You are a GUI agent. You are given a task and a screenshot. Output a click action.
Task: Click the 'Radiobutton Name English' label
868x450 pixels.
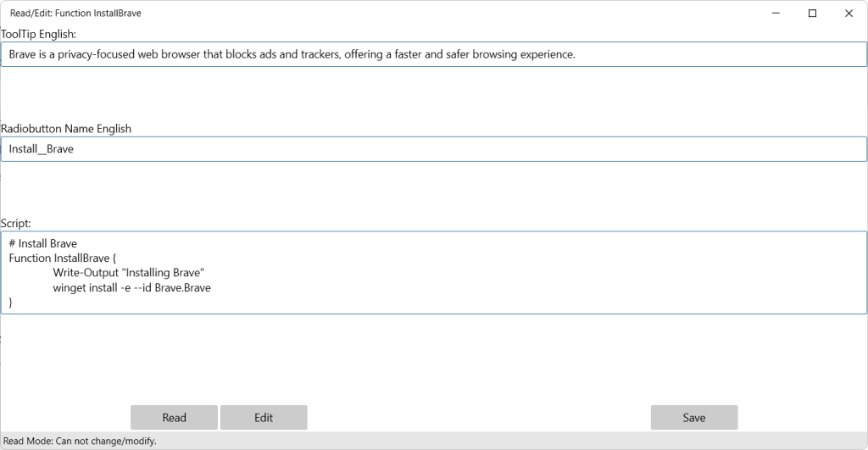point(66,129)
